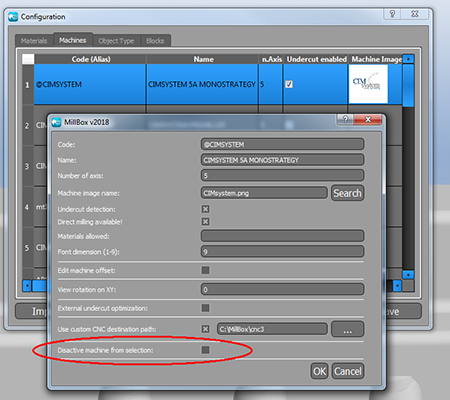Select CIMSYSTEM 5A MONOSTRATEGY name cell
Viewport: 450px width, 400px height.
click(x=202, y=84)
